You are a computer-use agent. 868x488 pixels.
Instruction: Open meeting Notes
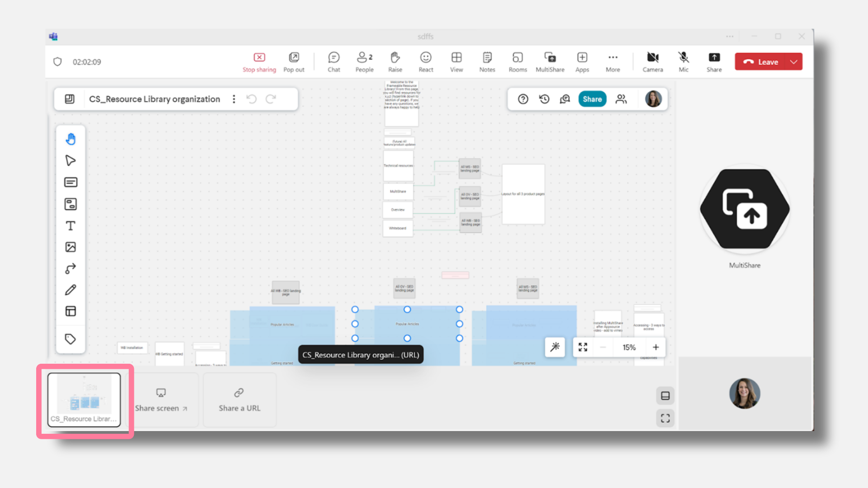487,62
